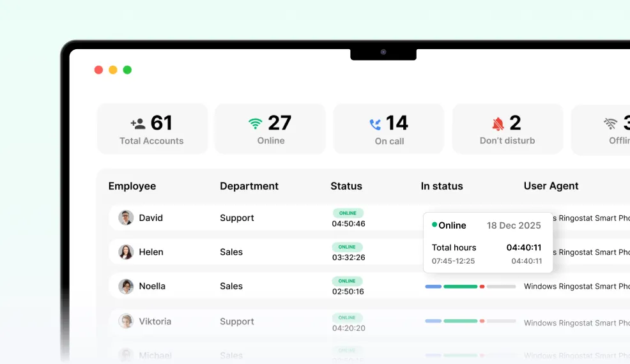This screenshot has height=364, width=630.
Task: Click the time 03:32:26
Action: (x=348, y=257)
